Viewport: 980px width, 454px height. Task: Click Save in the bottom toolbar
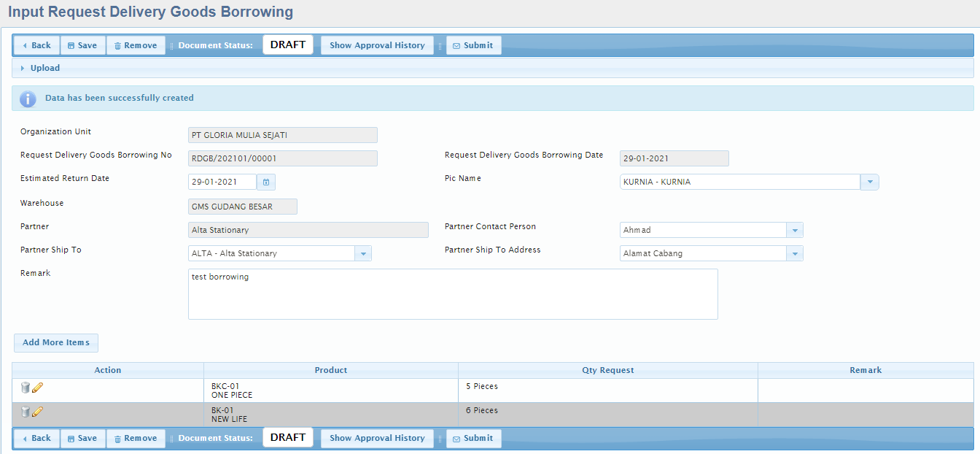(83, 438)
